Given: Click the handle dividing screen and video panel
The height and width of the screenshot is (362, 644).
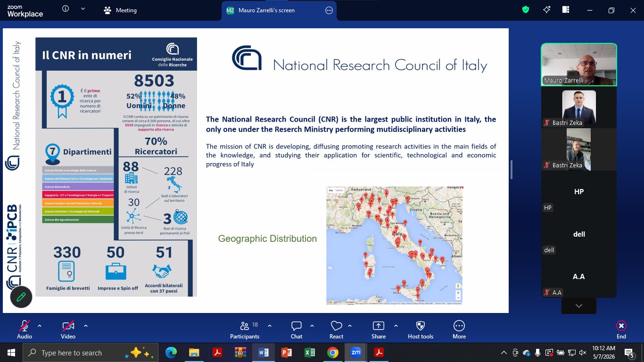Looking at the screenshot, I should click(512, 170).
